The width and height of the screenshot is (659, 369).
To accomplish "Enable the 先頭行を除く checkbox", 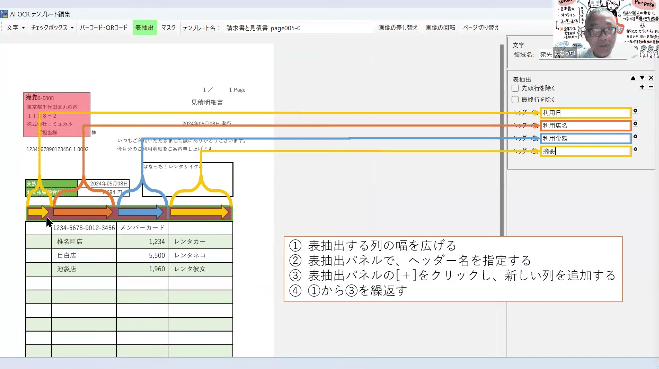I will coord(515,88).
